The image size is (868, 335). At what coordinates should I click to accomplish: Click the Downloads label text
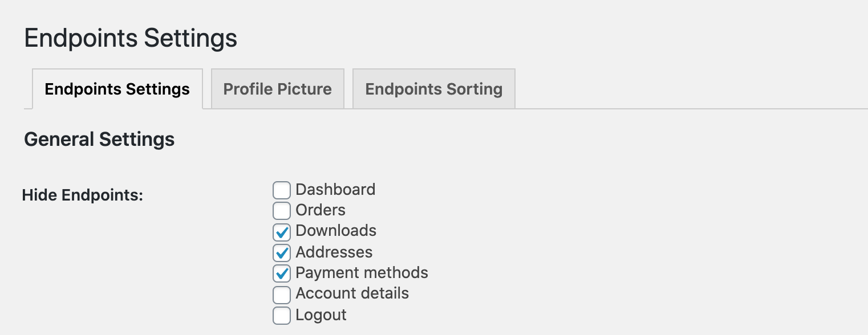click(335, 231)
